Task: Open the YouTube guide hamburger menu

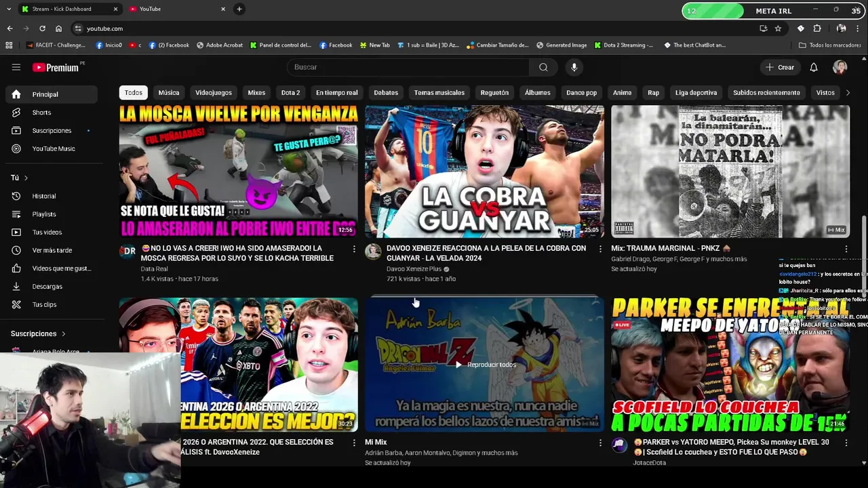Action: pos(16,67)
